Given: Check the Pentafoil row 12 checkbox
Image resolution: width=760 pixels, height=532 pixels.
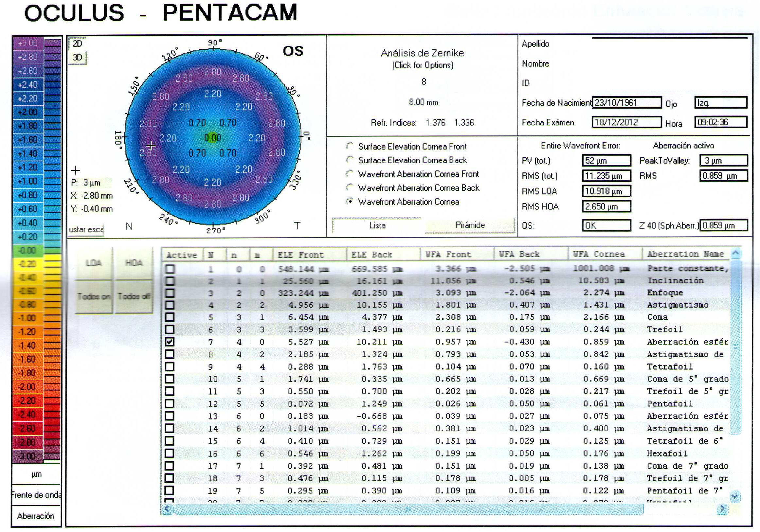Looking at the screenshot, I should (x=170, y=404).
